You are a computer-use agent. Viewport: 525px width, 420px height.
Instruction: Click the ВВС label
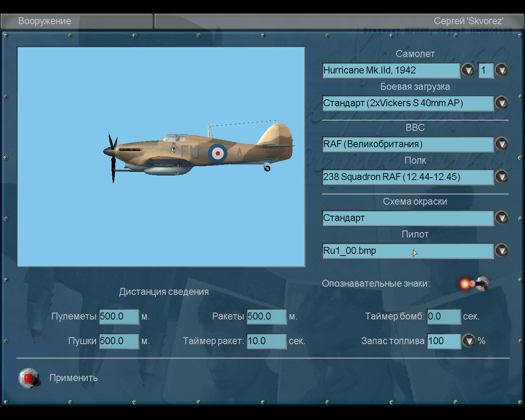click(x=415, y=128)
